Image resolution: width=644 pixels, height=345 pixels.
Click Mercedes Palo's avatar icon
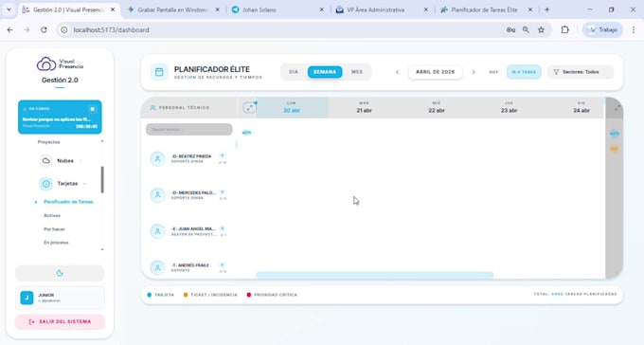(x=157, y=195)
